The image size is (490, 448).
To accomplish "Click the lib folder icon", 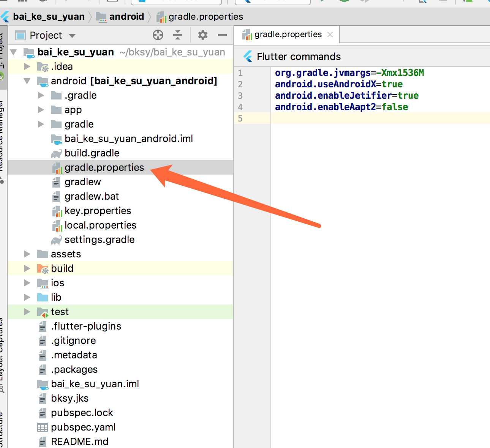I will (43, 297).
